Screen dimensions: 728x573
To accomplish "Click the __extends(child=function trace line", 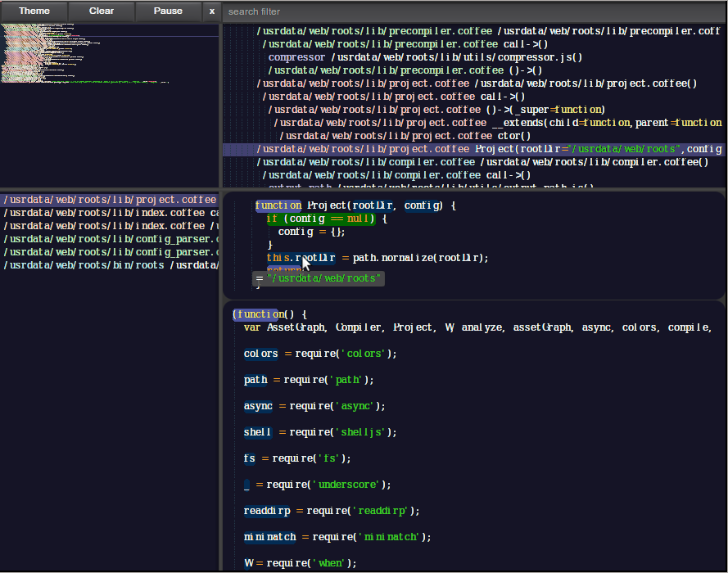I will tap(498, 123).
